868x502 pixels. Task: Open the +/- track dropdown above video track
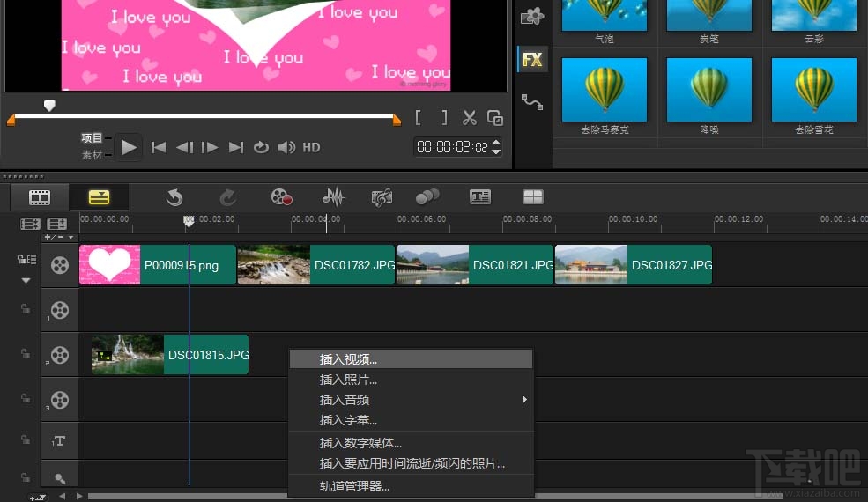(60, 237)
